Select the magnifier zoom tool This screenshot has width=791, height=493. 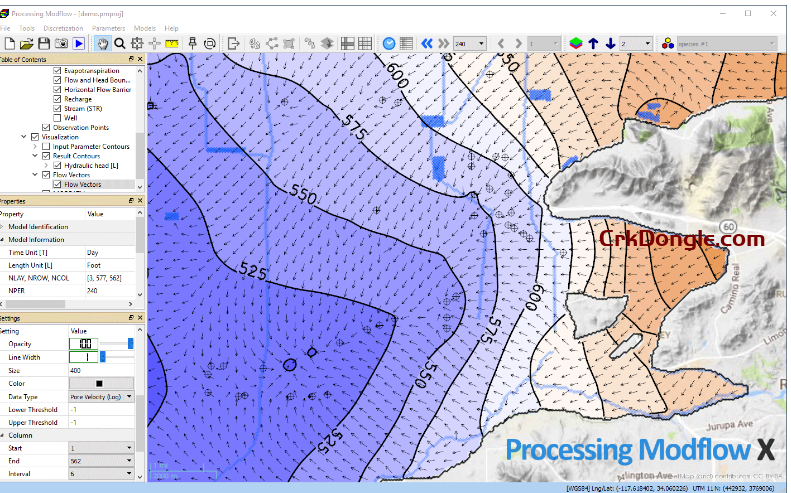click(x=120, y=44)
